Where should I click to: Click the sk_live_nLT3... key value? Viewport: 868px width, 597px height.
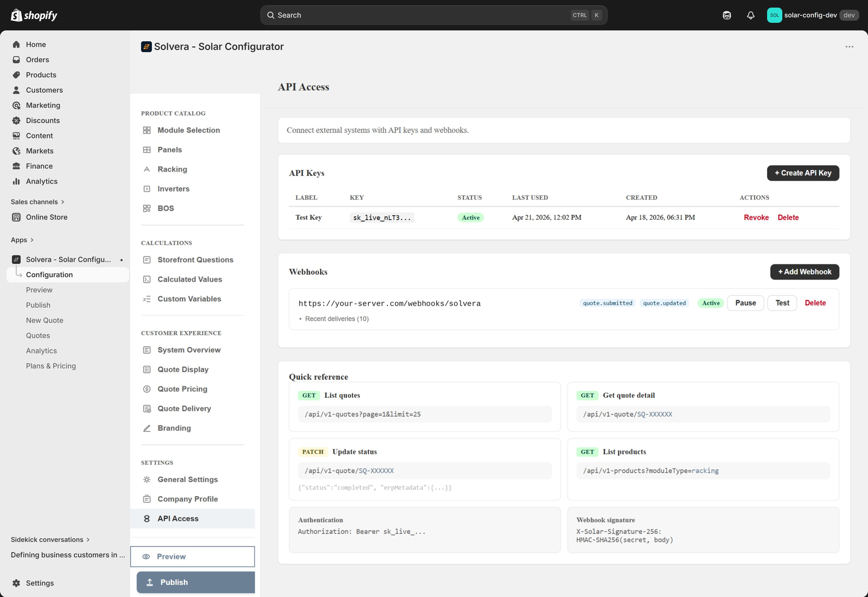coord(382,218)
